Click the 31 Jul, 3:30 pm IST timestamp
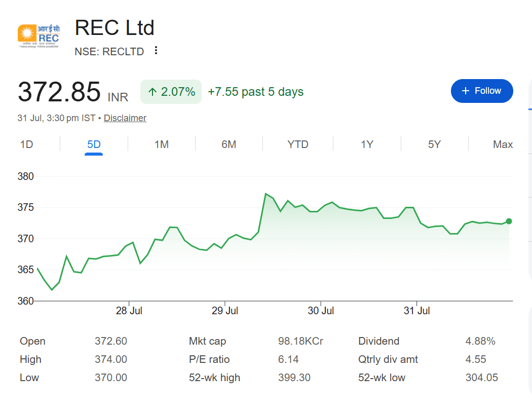The width and height of the screenshot is (532, 408). pyautogui.click(x=56, y=118)
